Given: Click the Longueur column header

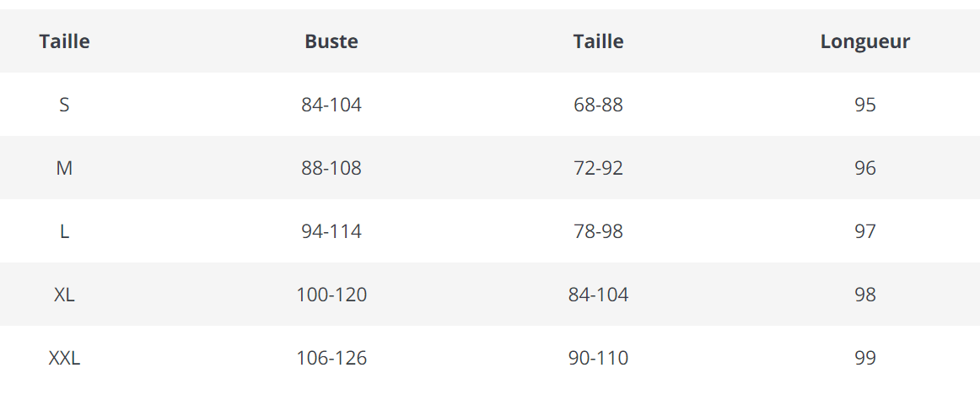Looking at the screenshot, I should coord(864,41).
